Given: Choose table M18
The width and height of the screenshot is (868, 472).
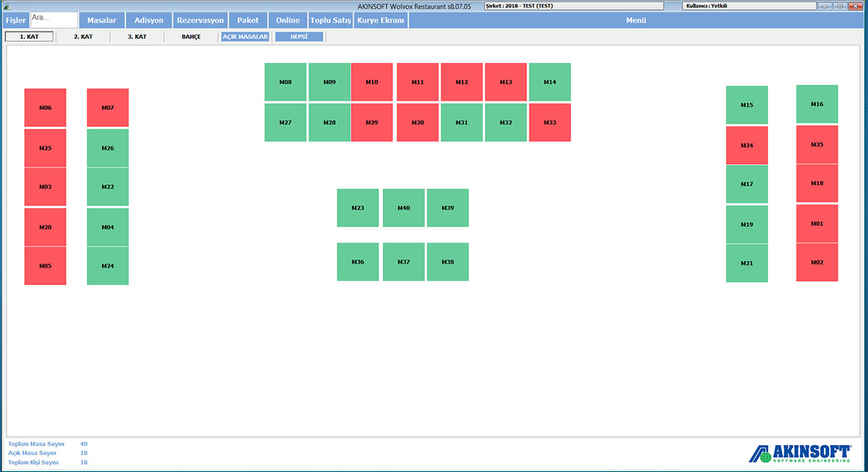Looking at the screenshot, I should 817,184.
